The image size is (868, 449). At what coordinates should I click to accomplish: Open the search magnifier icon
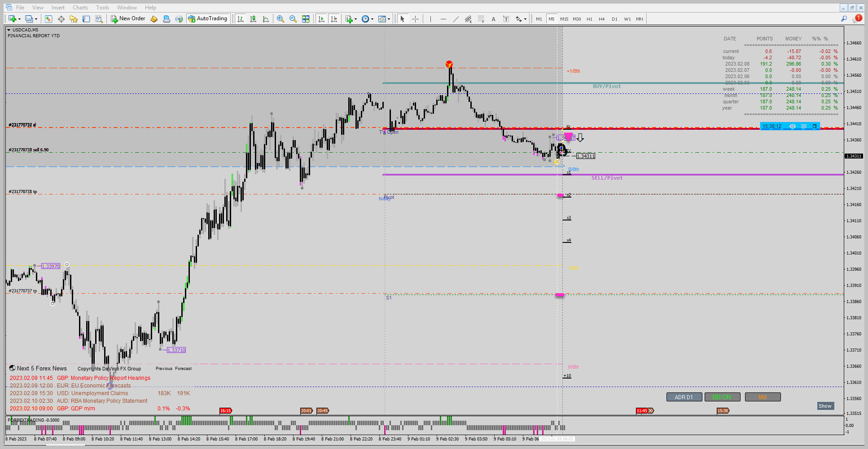844,19
